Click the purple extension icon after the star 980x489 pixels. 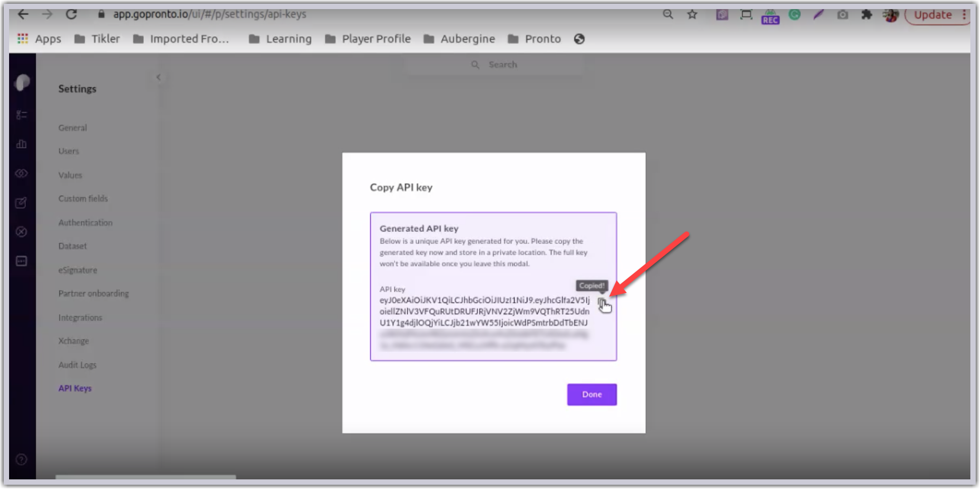(x=722, y=14)
